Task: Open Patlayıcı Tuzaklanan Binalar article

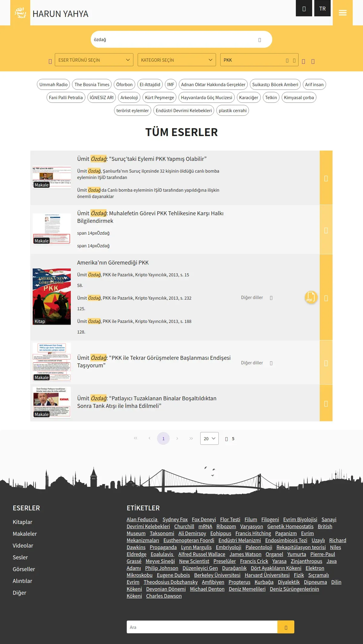Action: [147, 402]
